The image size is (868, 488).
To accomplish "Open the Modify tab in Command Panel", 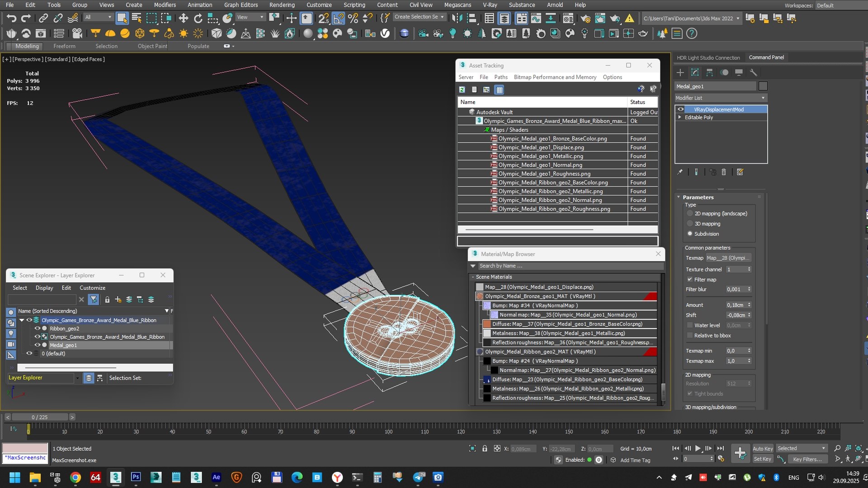I will [x=695, y=72].
